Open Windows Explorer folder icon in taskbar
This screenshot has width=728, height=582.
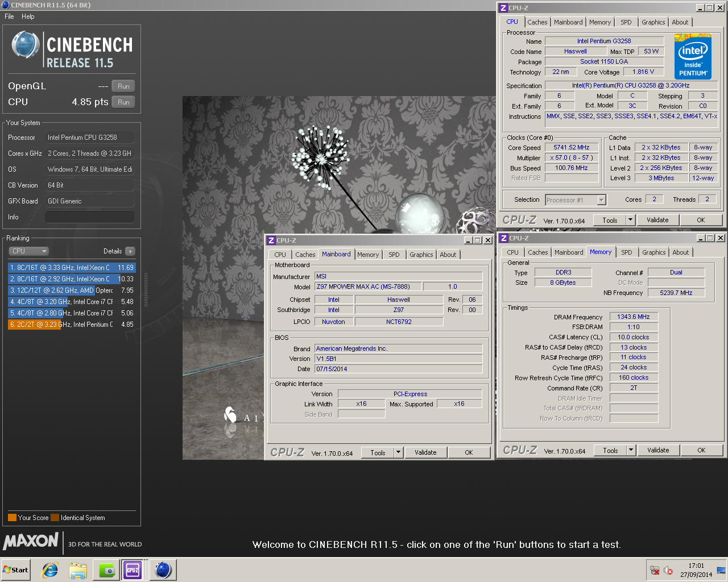tap(78, 570)
